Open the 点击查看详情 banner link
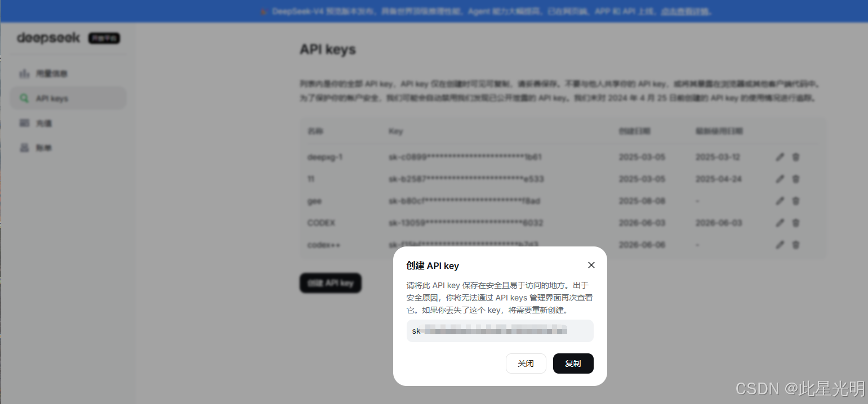This screenshot has width=868, height=404. click(686, 11)
